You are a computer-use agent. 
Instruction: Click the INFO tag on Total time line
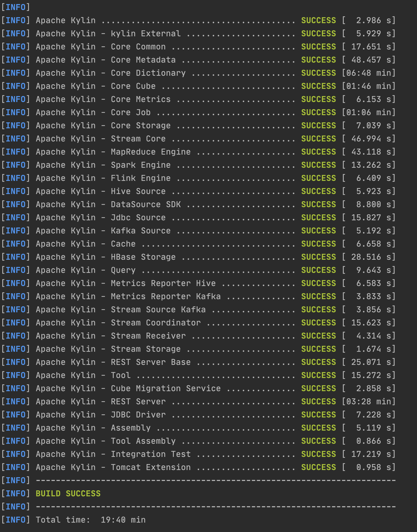pos(15,520)
